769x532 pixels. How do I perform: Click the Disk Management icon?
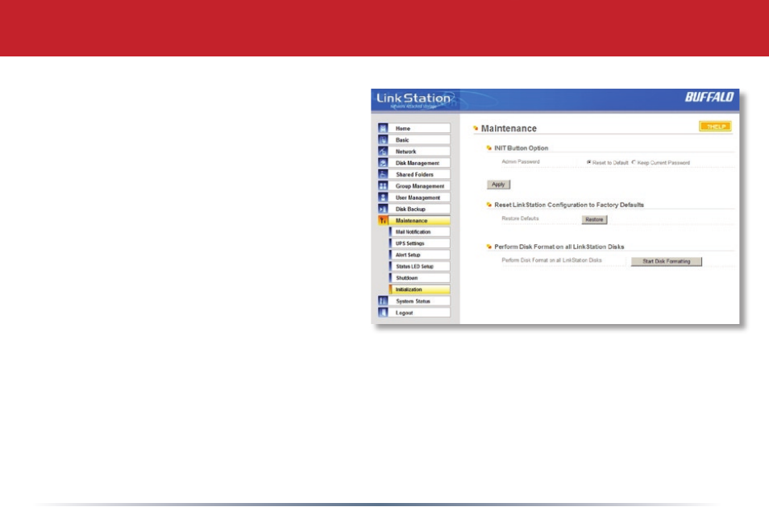[x=383, y=163]
